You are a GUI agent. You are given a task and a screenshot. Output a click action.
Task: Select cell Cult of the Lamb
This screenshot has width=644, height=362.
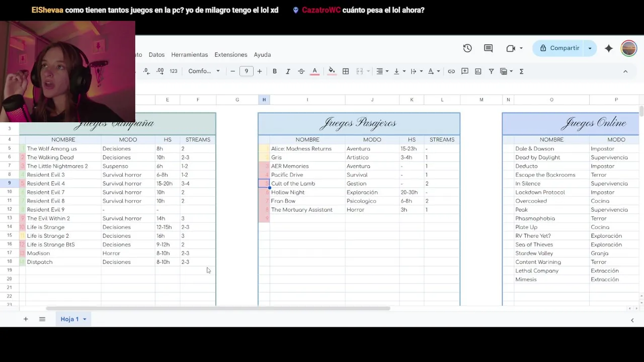pyautogui.click(x=307, y=184)
